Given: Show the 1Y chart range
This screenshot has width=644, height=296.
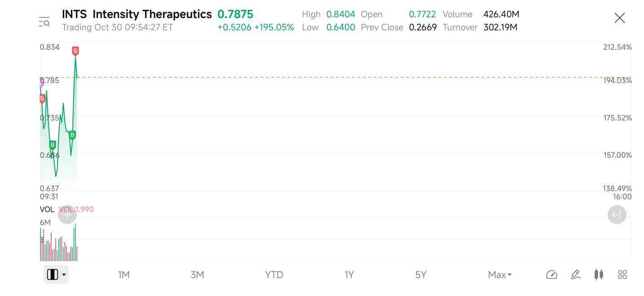Looking at the screenshot, I should 349,274.
